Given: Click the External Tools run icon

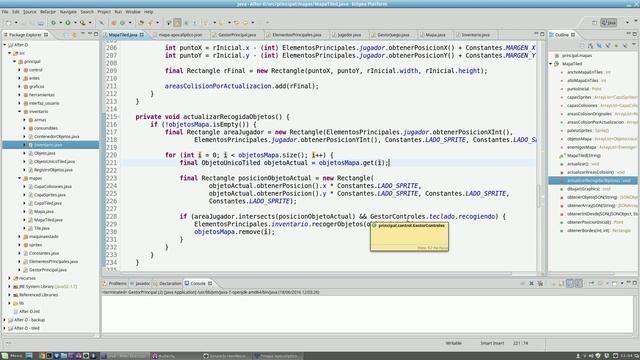Looking at the screenshot, I should pos(82,23).
